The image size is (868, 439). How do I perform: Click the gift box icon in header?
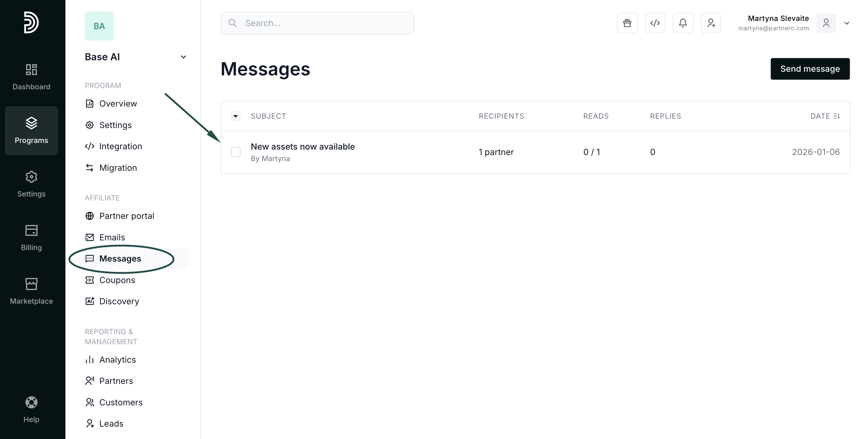click(627, 23)
